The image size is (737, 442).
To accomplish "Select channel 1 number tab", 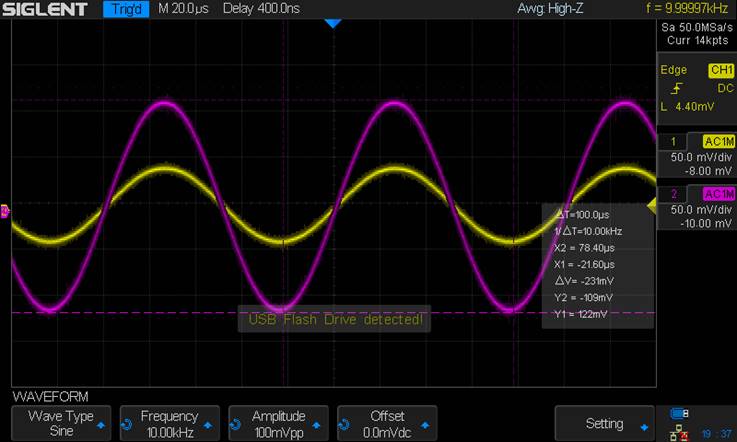I will tap(673, 142).
